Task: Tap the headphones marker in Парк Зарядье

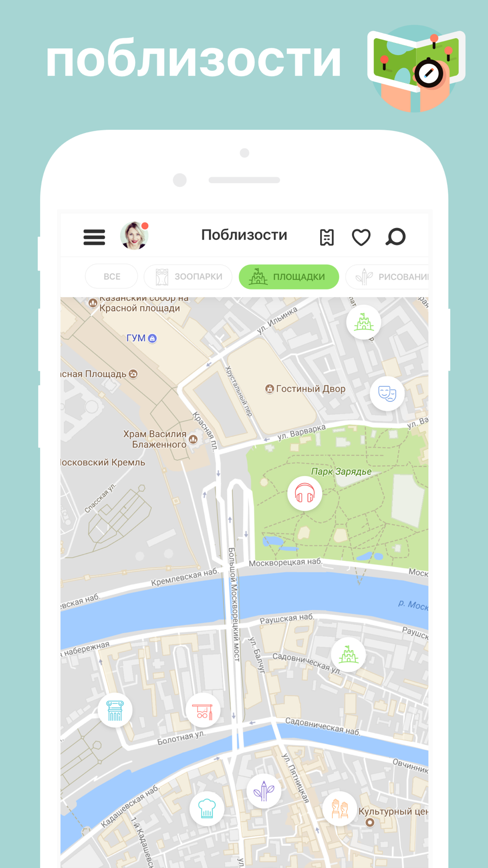Action: coord(305,494)
